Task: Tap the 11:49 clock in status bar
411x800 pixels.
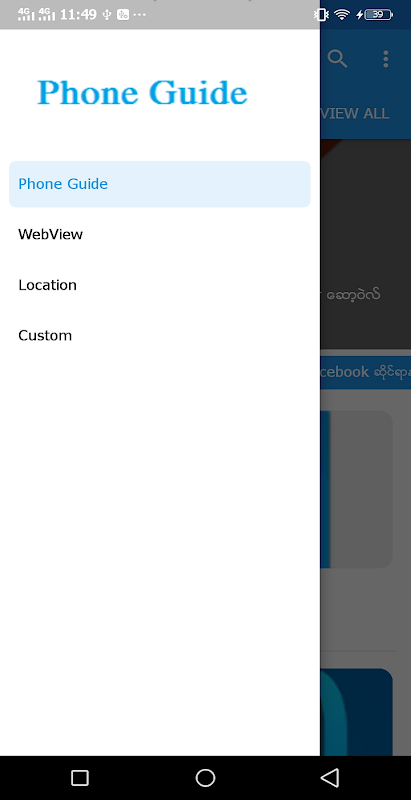Action: 78,15
